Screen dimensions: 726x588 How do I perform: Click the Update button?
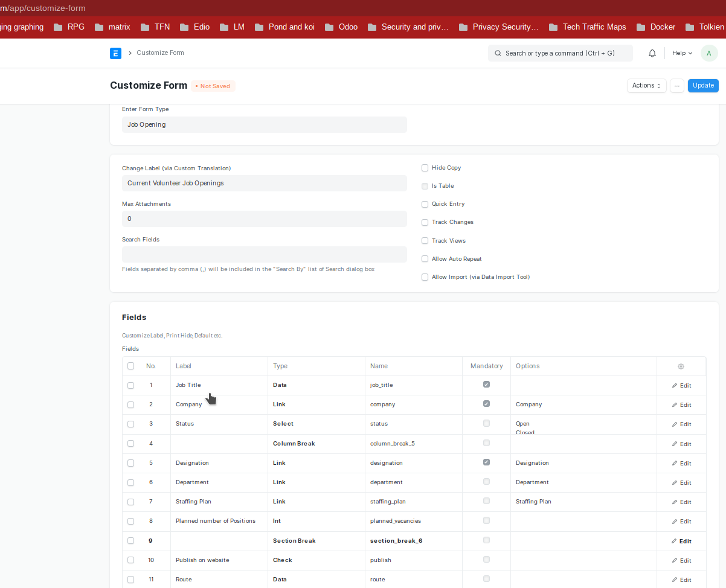703,86
